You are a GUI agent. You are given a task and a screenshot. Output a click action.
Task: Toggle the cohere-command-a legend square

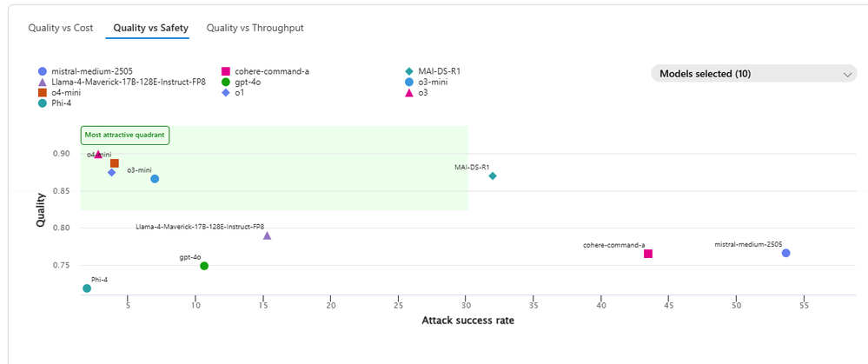225,71
